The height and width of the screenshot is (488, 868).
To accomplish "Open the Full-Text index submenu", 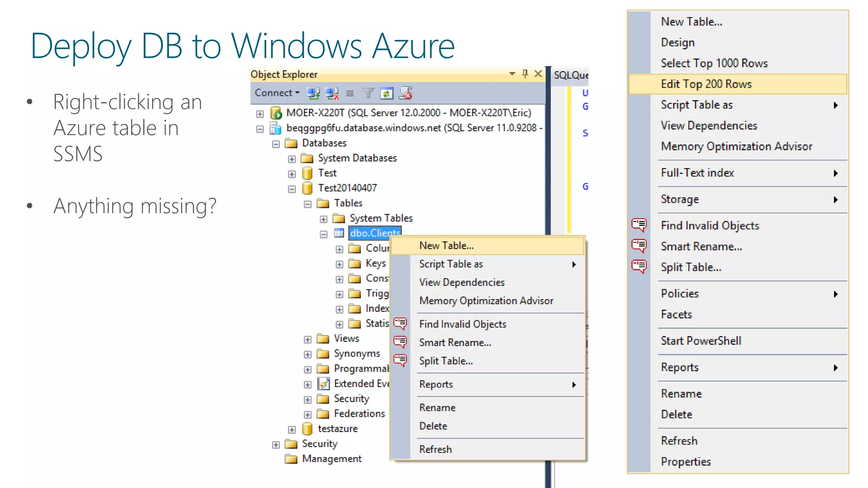I will 738,173.
